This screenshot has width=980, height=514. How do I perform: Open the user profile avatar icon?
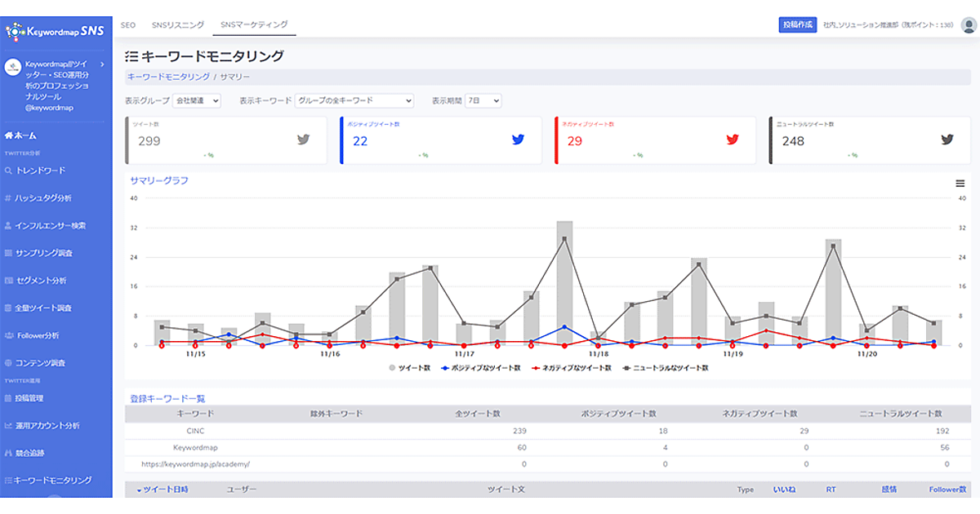969,24
